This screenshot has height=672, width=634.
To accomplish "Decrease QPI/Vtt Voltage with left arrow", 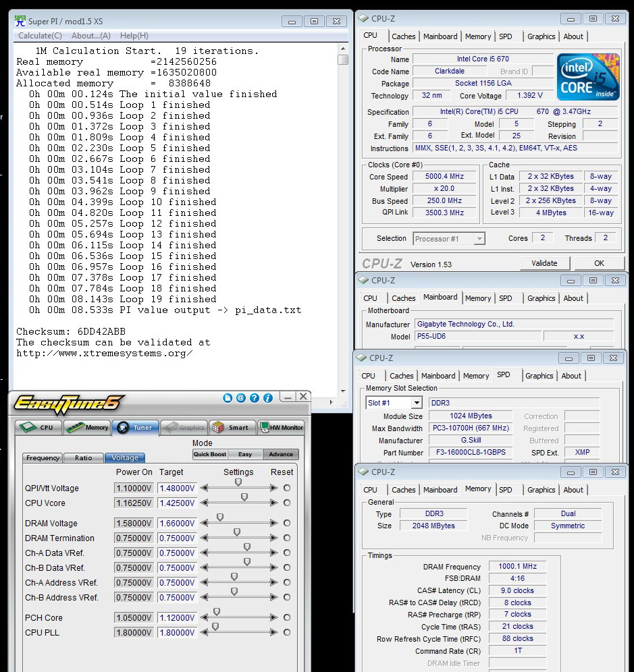I will tap(204, 488).
